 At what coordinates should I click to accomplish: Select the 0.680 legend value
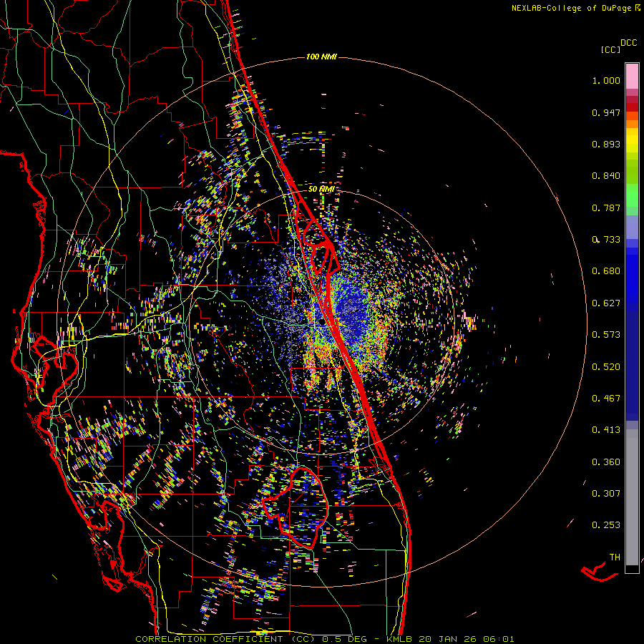(x=606, y=271)
